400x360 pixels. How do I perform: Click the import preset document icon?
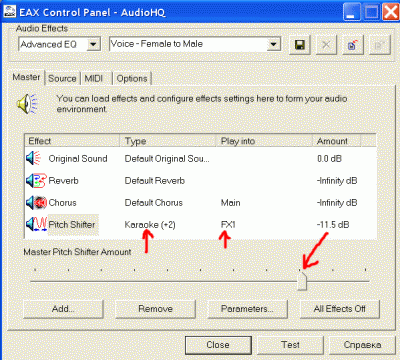click(x=353, y=45)
